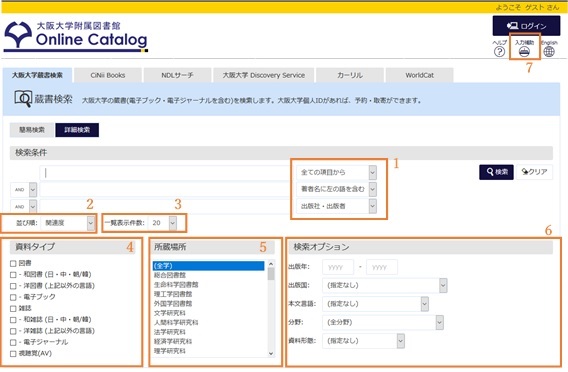This screenshot has height=372, width=568.
Task: Check the 和図書 (日・中・朝/韓) checkbox
Action: [x=13, y=275]
